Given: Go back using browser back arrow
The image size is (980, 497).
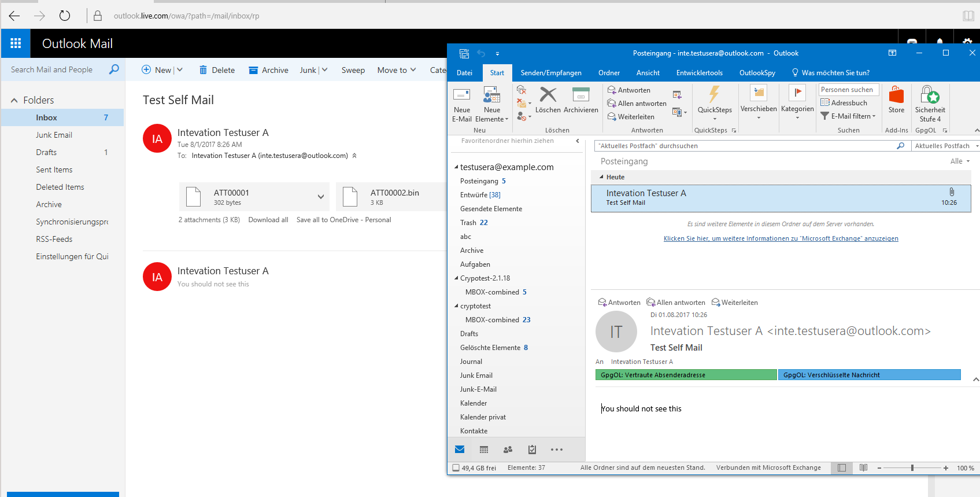Looking at the screenshot, I should (x=14, y=16).
